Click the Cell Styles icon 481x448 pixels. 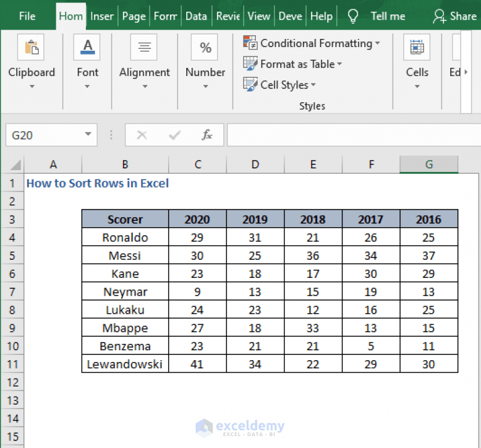[x=250, y=84]
